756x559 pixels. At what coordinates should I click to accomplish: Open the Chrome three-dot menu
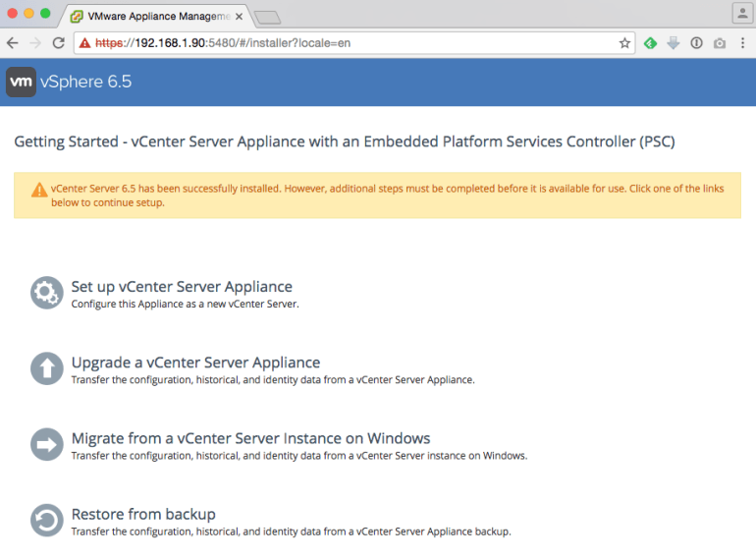(x=742, y=43)
